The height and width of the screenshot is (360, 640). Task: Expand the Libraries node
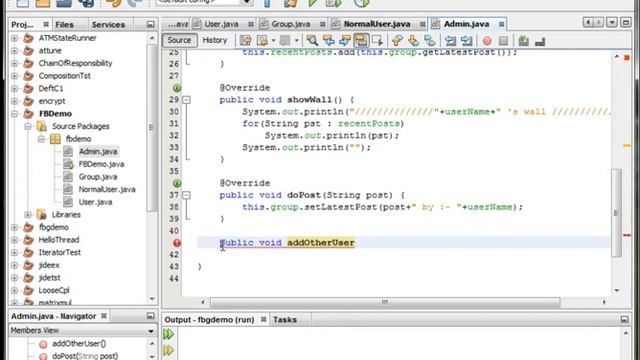pyautogui.click(x=27, y=214)
